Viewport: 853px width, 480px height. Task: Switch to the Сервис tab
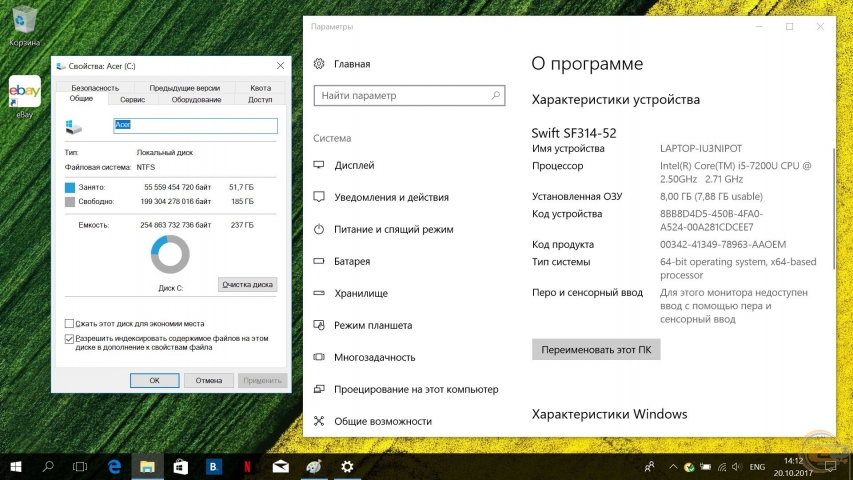pyautogui.click(x=132, y=100)
